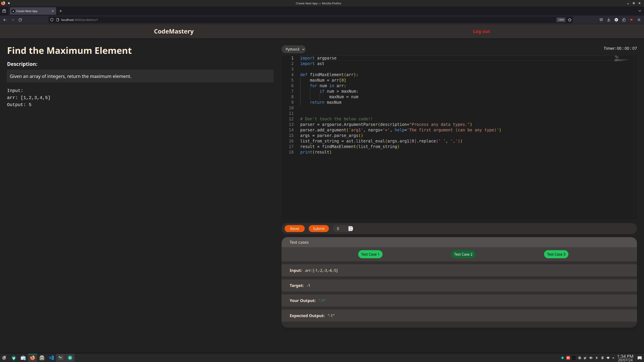
Task: Open the Python3 language dropdown
Action: [x=294, y=49]
